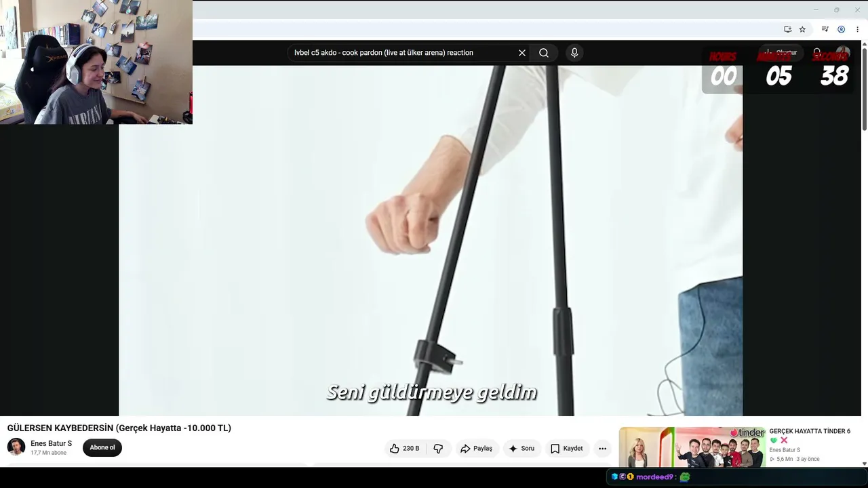Open Enes Batur S channel name link

pyautogui.click(x=51, y=443)
